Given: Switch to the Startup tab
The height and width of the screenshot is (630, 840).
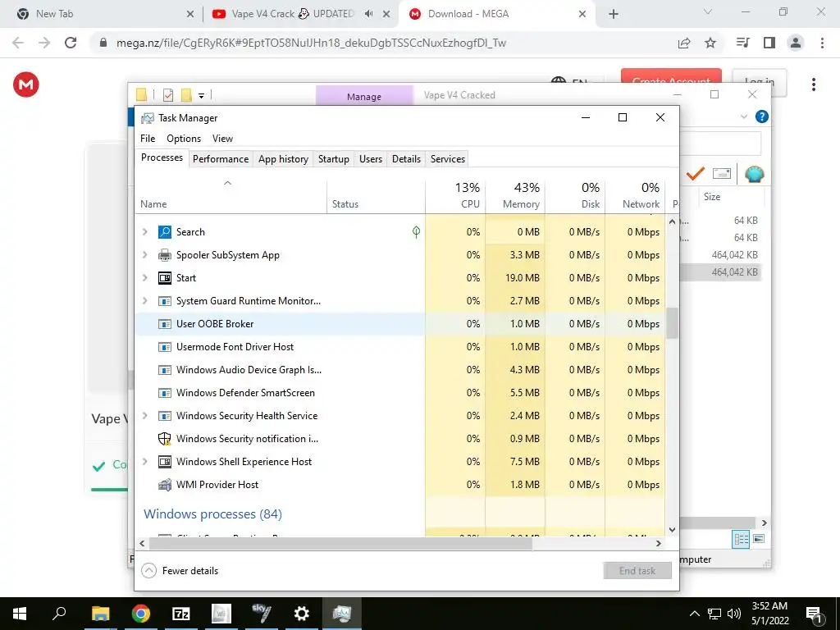Looking at the screenshot, I should click(x=334, y=159).
